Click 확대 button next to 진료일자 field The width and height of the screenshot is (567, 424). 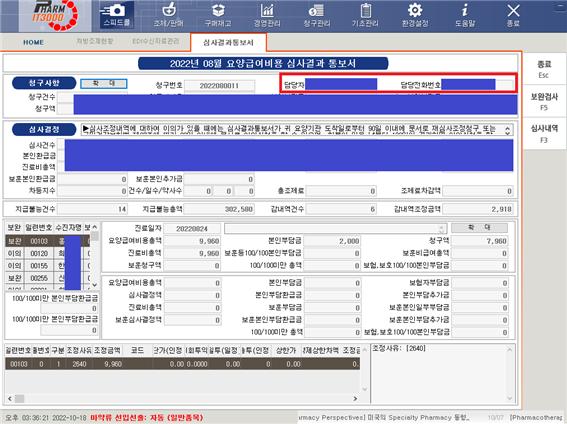tap(479, 227)
